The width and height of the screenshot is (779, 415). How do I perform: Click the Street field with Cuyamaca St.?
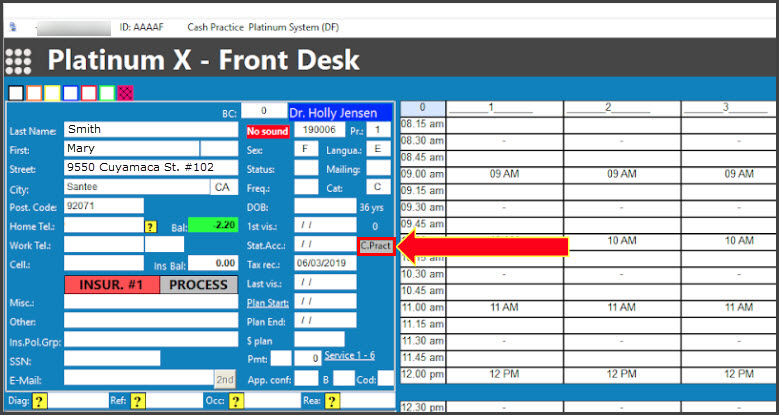pos(151,167)
